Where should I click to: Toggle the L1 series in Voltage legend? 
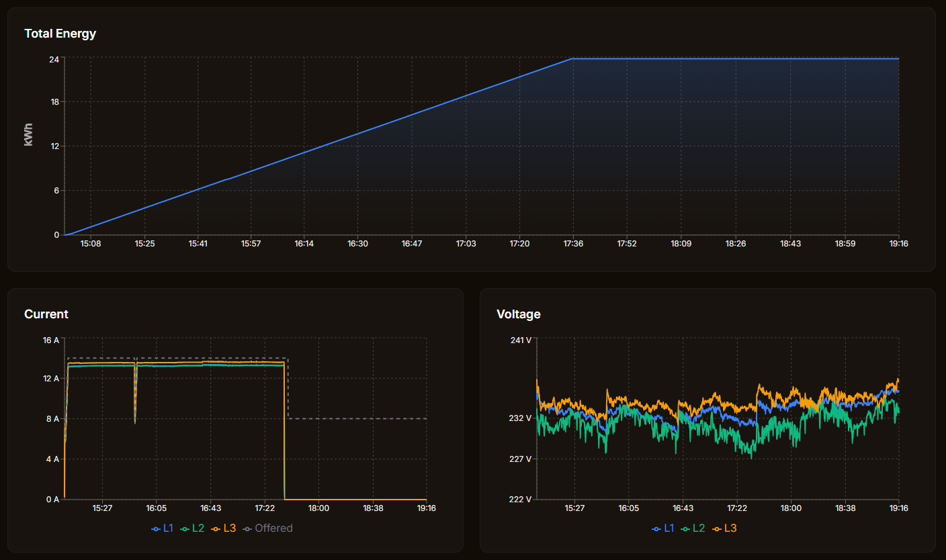coord(662,528)
